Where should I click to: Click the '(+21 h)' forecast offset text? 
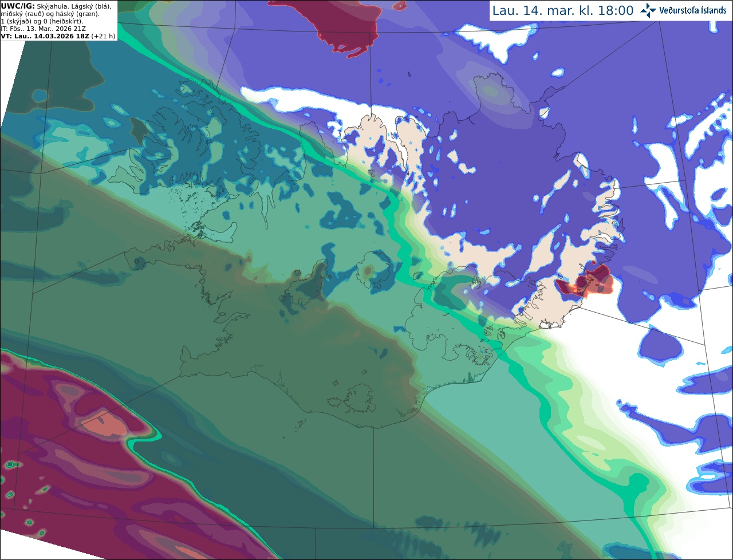point(103,36)
